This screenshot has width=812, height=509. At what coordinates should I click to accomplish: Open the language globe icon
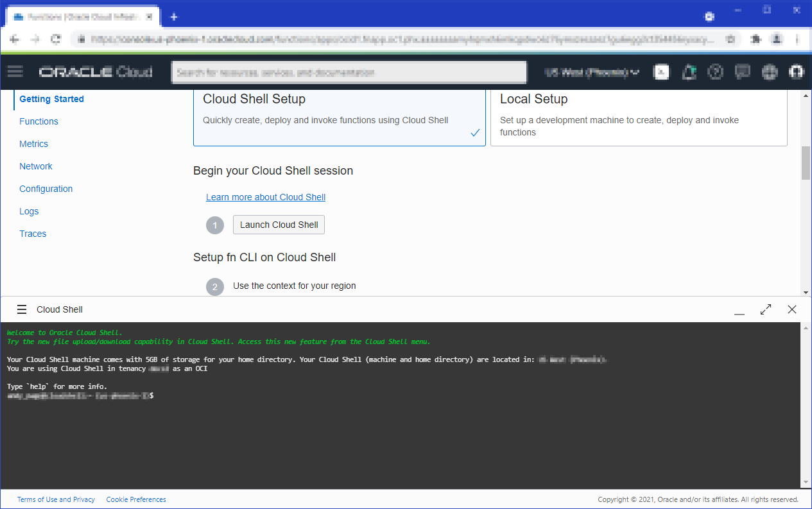click(770, 72)
